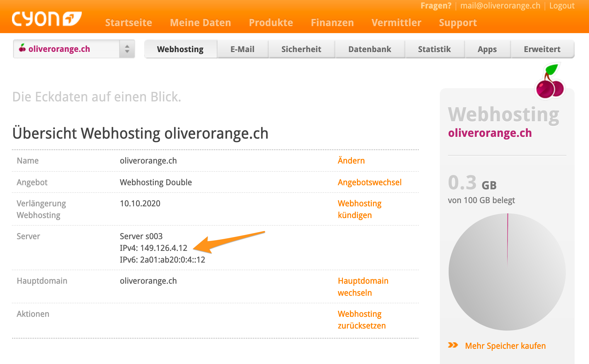Image resolution: width=589 pixels, height=364 pixels.
Task: Click the Fragen? link
Action: click(436, 6)
